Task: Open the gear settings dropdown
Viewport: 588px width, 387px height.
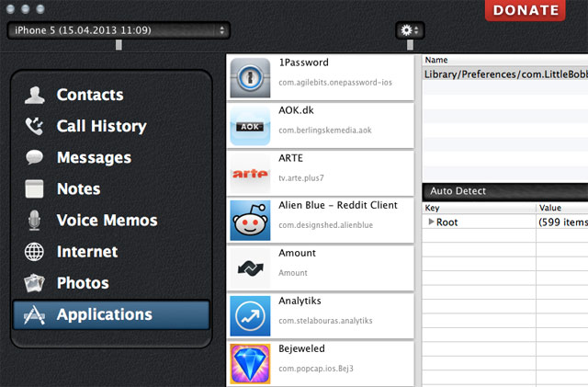Action: point(410,30)
